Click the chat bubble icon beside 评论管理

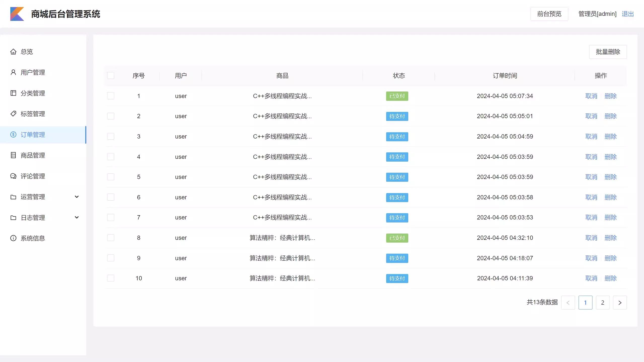[x=13, y=176]
